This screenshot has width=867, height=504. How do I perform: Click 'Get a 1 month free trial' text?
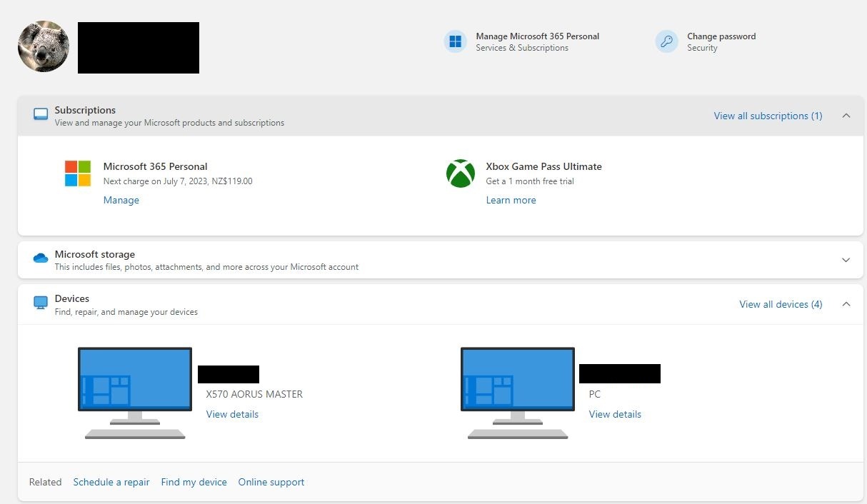pos(530,181)
